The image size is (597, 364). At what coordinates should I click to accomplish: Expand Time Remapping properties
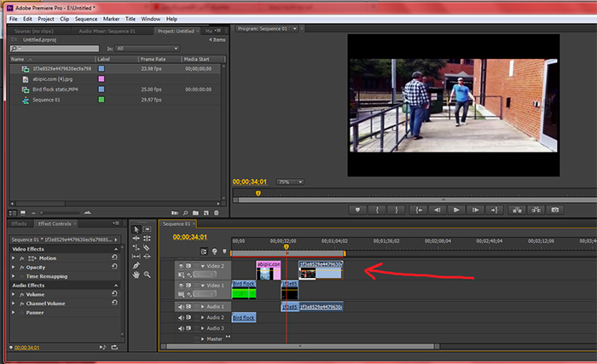point(14,276)
